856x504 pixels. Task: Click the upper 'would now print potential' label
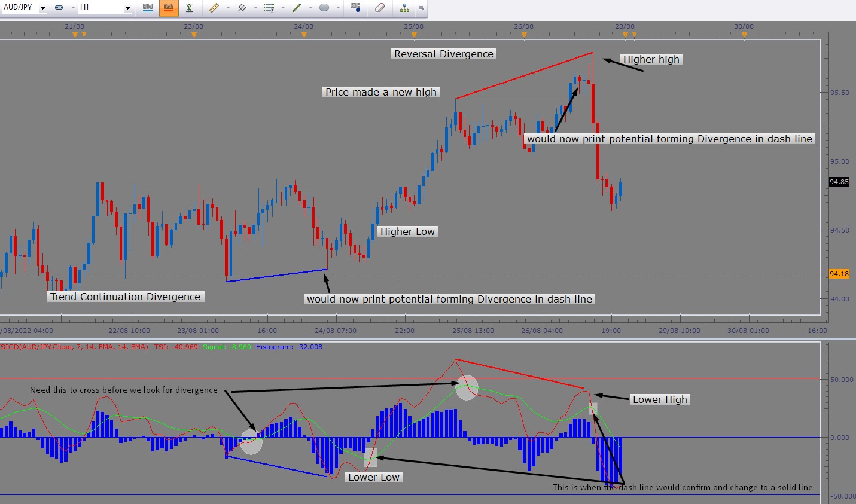(x=670, y=139)
